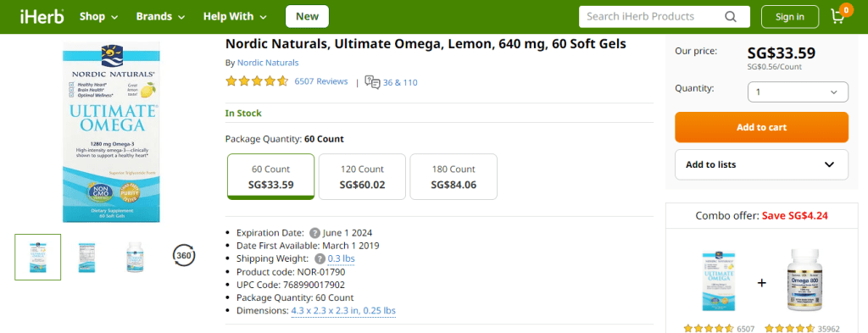Viewport: 868px width, 333px height.
Task: Open the Brands menu
Action: click(x=161, y=17)
